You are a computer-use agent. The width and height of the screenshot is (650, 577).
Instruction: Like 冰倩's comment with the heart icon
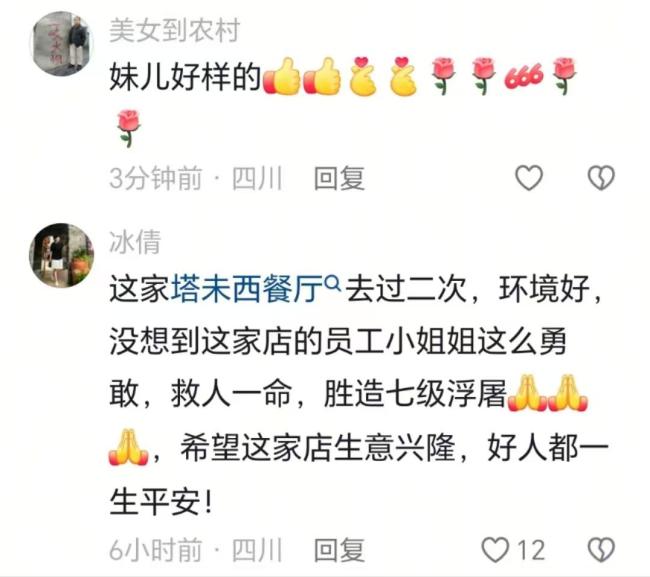[495, 550]
